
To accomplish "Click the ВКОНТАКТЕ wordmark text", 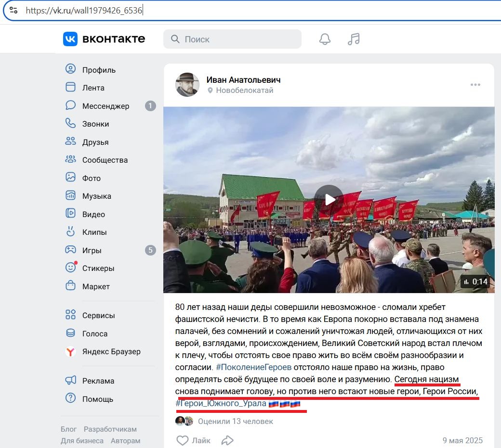I will pyautogui.click(x=114, y=39).
